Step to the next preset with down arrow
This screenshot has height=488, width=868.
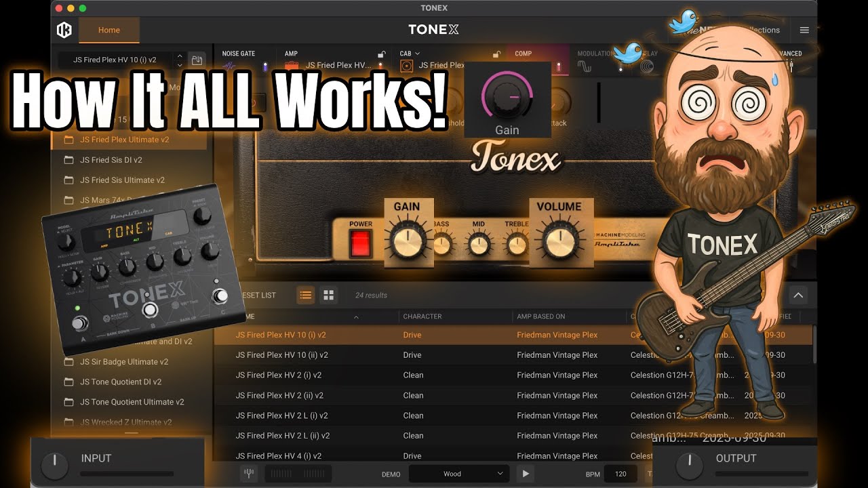pyautogui.click(x=179, y=65)
